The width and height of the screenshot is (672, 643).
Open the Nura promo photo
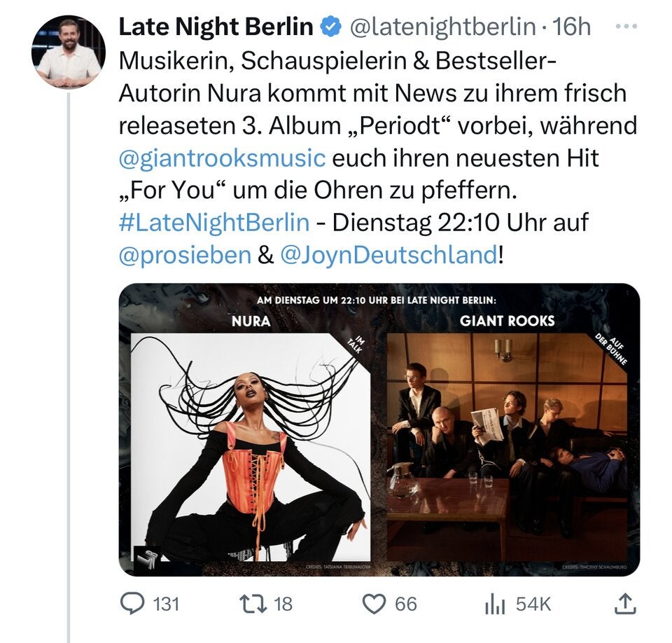[254, 447]
